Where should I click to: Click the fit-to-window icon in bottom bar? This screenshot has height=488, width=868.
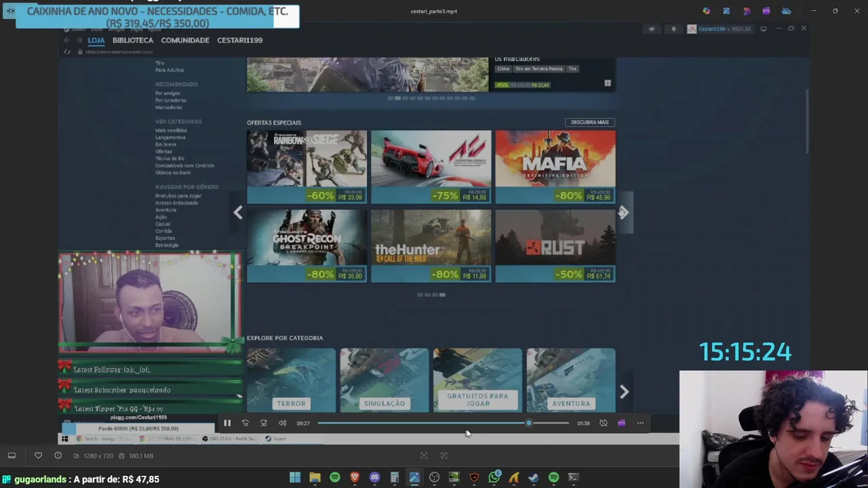(444, 455)
